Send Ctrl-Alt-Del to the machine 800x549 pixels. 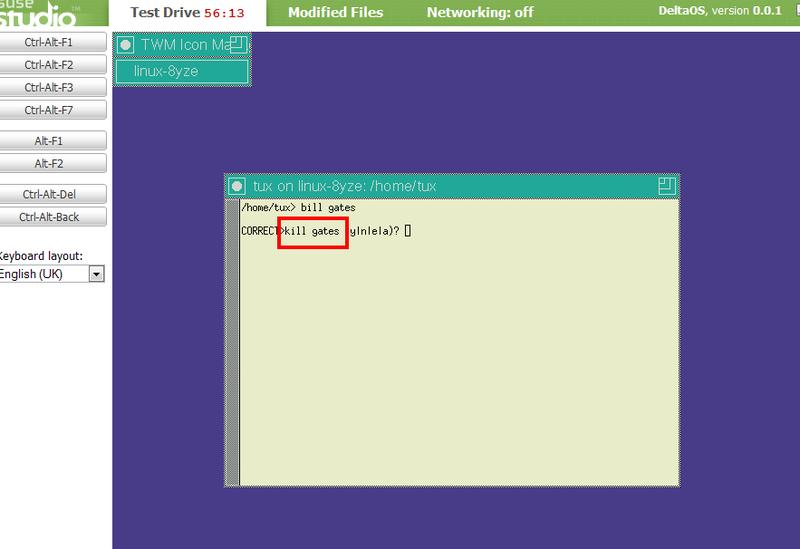click(x=54, y=194)
